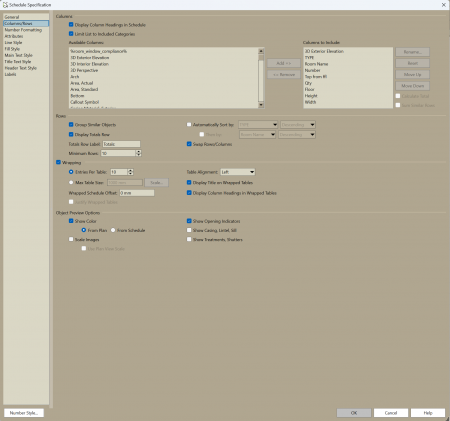Click the Number Style... button
Screen dimensions: 450x421
click(x=24, y=413)
